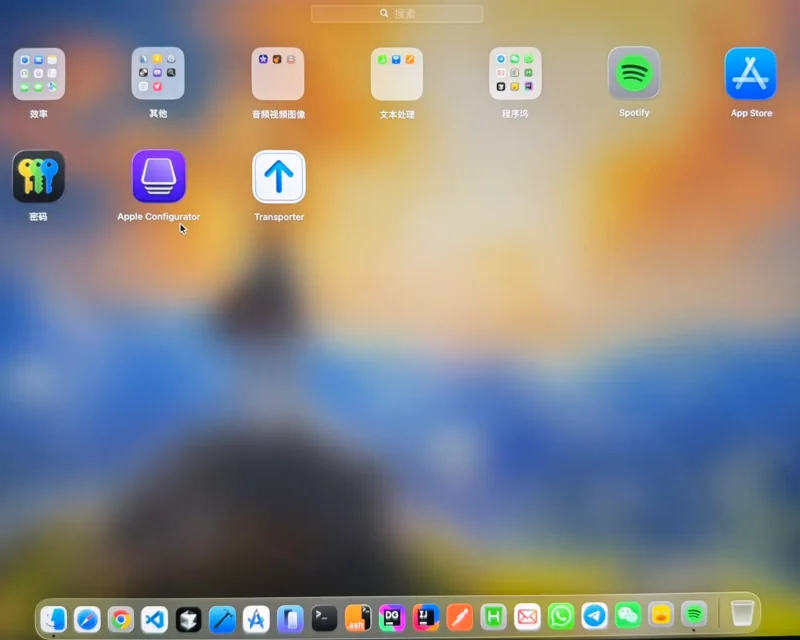Open the white compass A icon in Dock

click(x=256, y=619)
